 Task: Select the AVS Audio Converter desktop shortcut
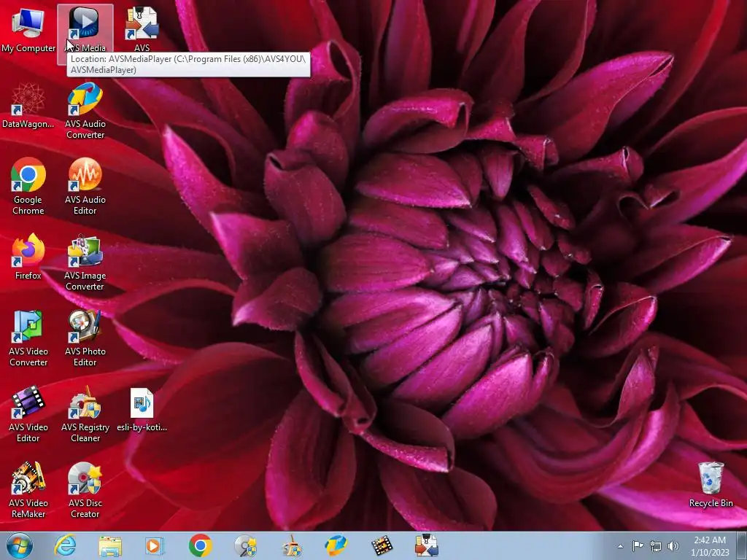(x=85, y=111)
